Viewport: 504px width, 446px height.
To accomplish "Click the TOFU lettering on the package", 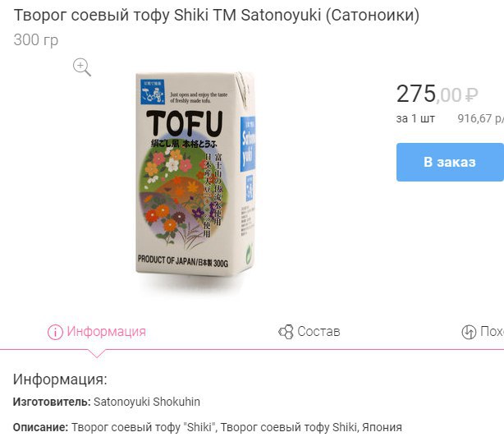I will click(x=185, y=123).
